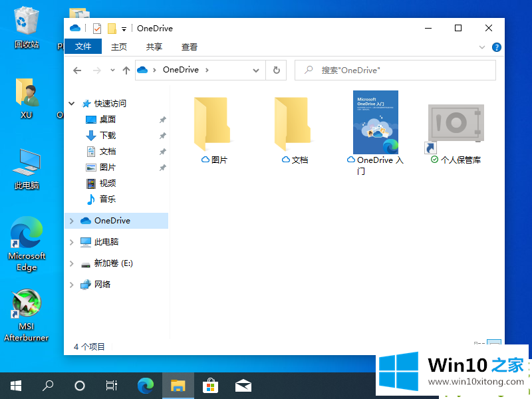Open the recent locations dropdown arrow
Image resolution: width=532 pixels, height=399 pixels.
(112, 70)
